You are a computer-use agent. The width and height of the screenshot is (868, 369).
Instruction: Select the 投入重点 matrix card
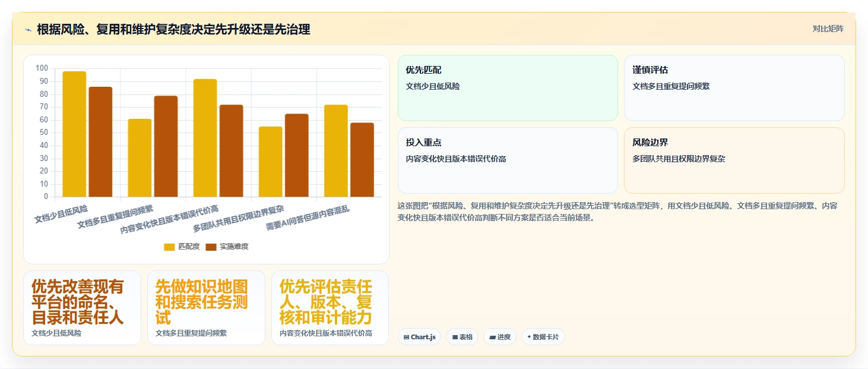(508, 160)
